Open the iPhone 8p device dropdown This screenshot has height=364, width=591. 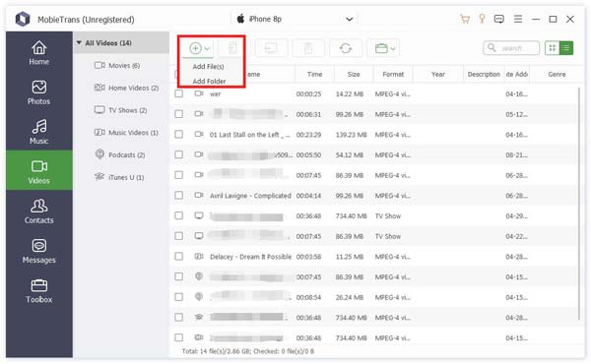(295, 19)
